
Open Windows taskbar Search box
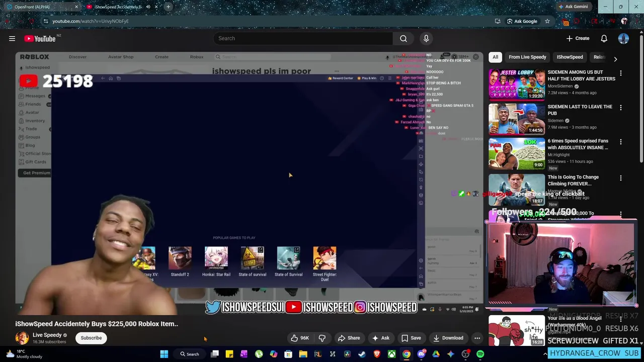pyautogui.click(x=189, y=354)
